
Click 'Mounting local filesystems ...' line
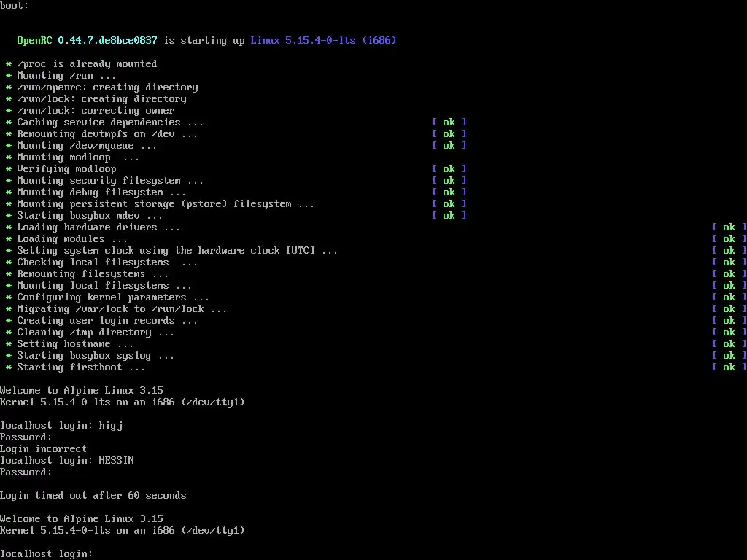coord(104,286)
